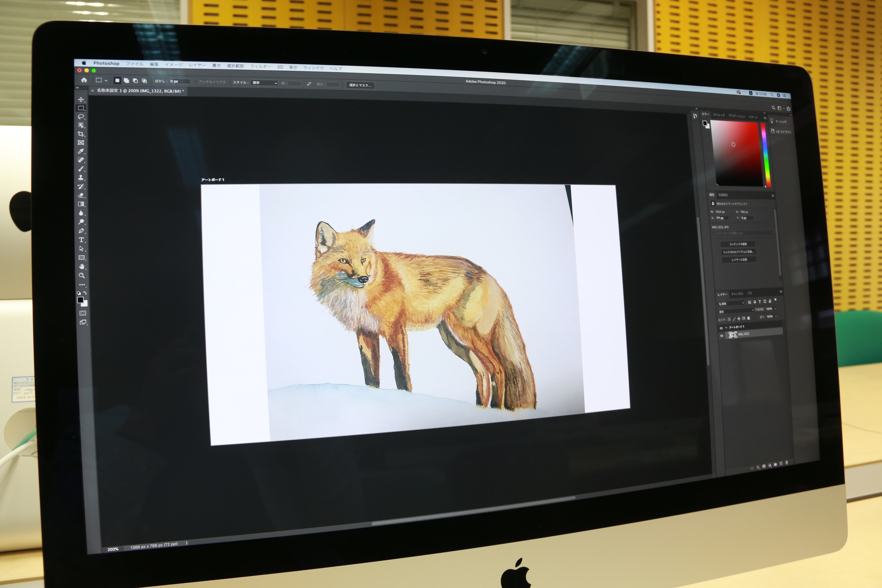Open the blending mode dropdown 通常
Viewport: 882px width, 588px height.
(736, 311)
